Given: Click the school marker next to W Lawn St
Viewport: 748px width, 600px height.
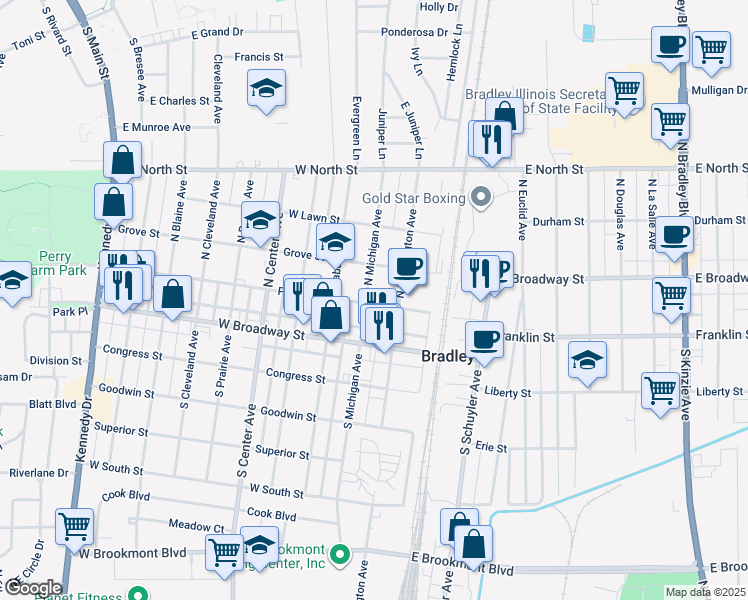Looking at the screenshot, I should (x=260, y=221).
